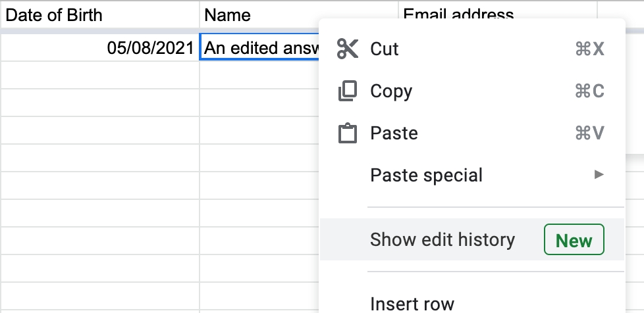
Task: Click the scissors Cut icon
Action: 347,49
